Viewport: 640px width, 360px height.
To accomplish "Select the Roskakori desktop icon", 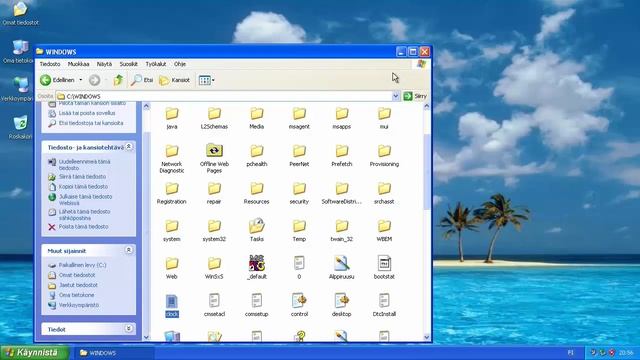I will pyautogui.click(x=20, y=127).
